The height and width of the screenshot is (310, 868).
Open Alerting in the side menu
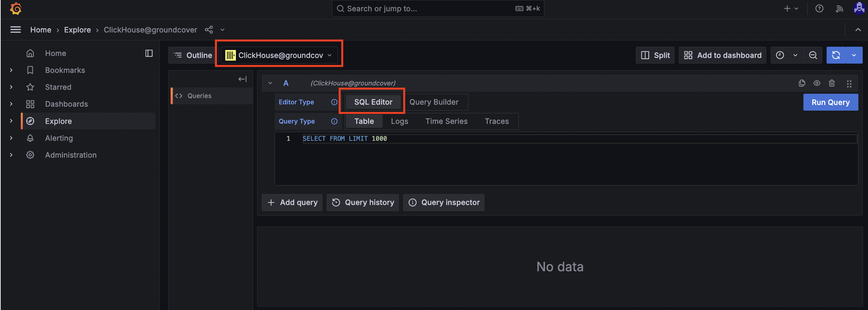click(59, 138)
